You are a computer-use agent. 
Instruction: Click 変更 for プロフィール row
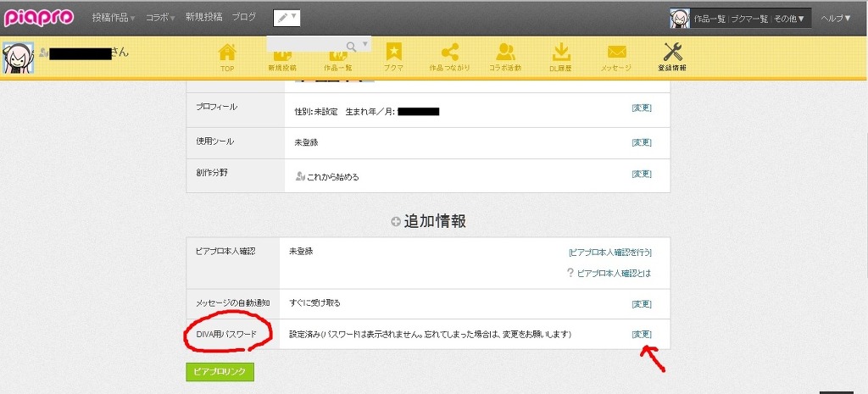pyautogui.click(x=642, y=108)
